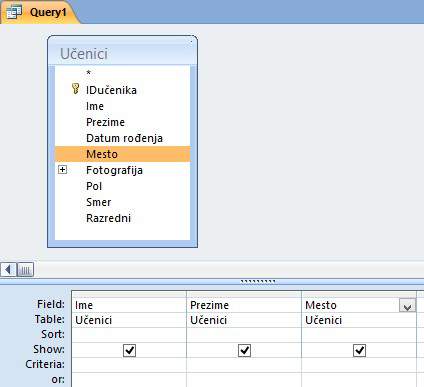This screenshot has height=387, width=424.
Task: Click Table cell Učenici under Prezime
Action: [244, 320]
